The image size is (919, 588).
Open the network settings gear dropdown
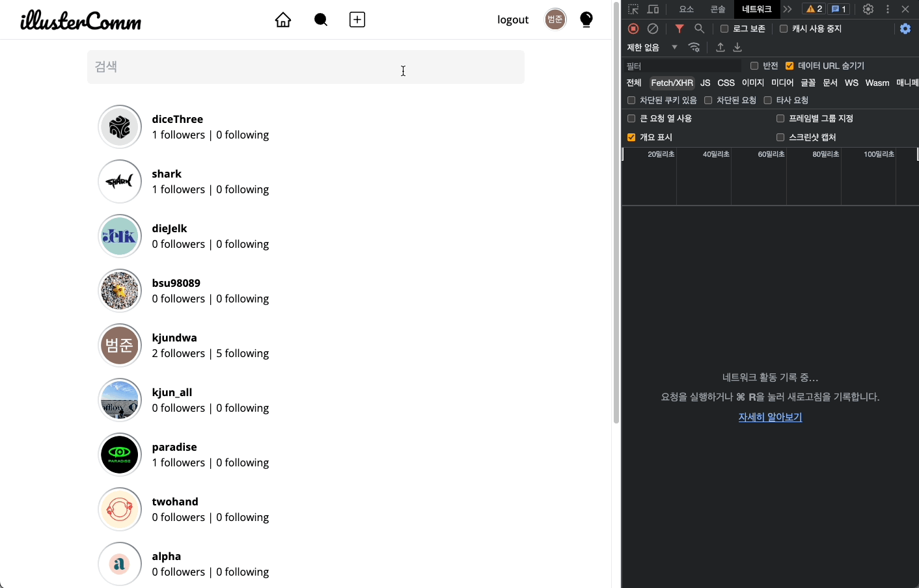[905, 29]
